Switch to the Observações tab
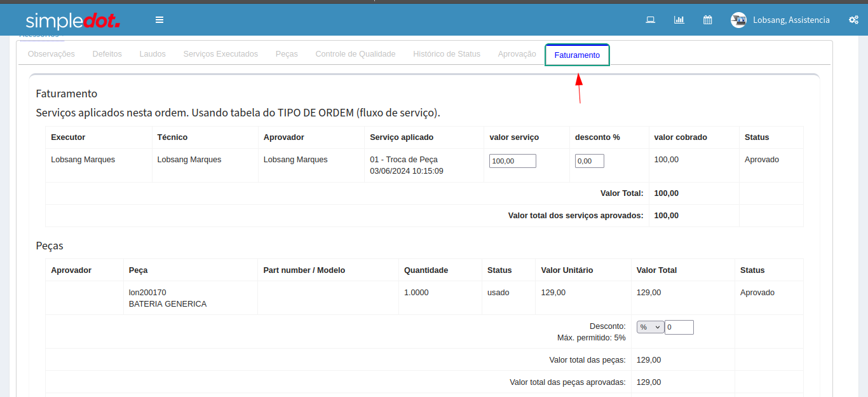The image size is (868, 397). coord(51,54)
